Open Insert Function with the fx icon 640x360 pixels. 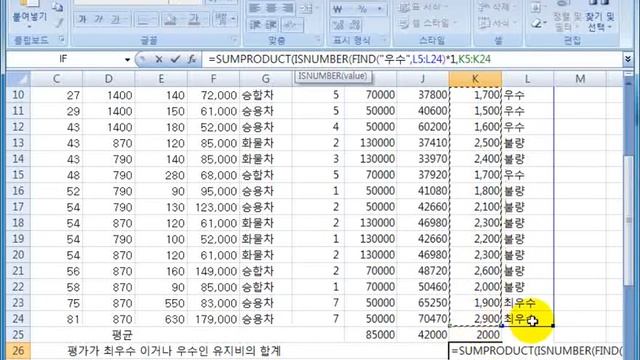point(192,60)
